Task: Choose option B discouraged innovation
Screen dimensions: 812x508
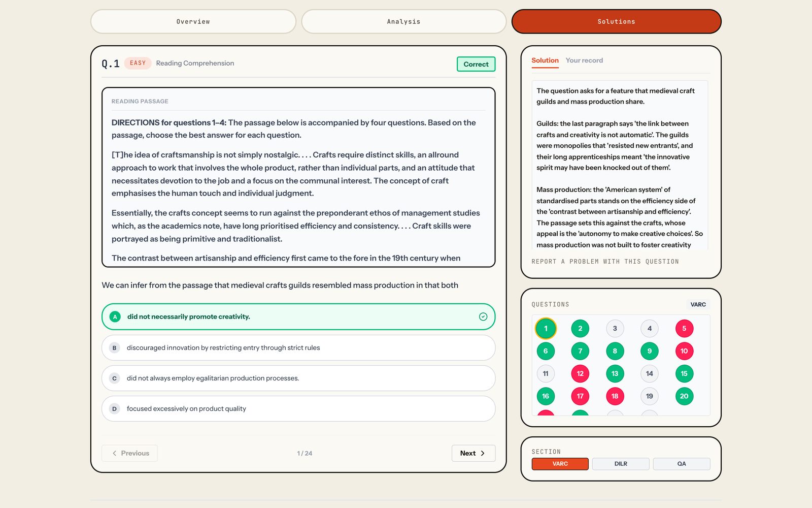Action: 298,347
